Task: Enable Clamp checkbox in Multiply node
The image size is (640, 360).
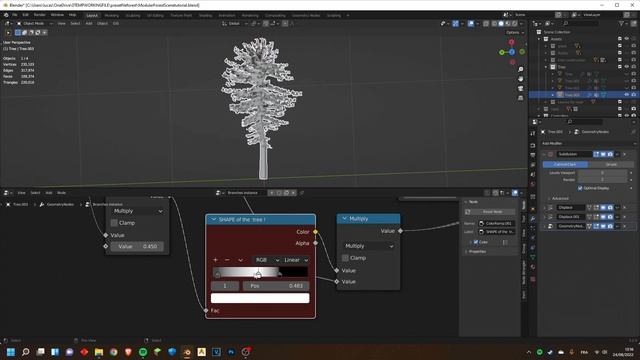Action: (x=345, y=258)
